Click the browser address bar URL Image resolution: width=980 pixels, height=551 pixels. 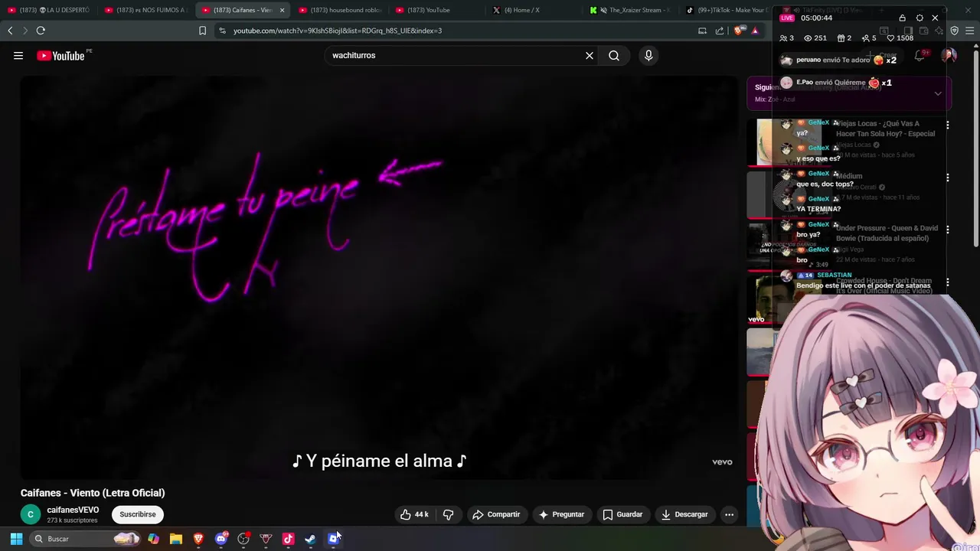click(x=338, y=31)
